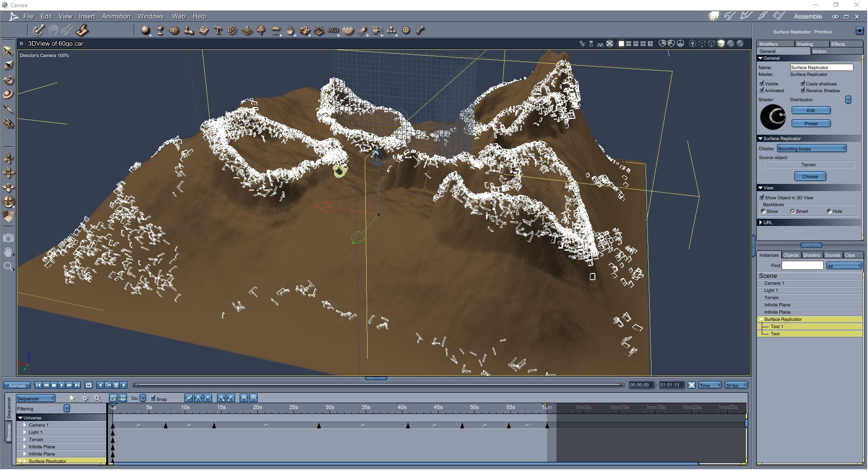Insert a plant using the tree icon
Image resolution: width=868 pixels, height=470 pixels.
coord(261,30)
